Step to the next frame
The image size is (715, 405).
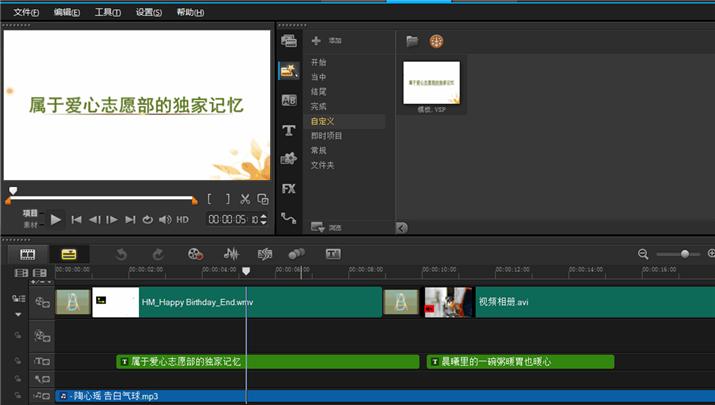tap(112, 220)
